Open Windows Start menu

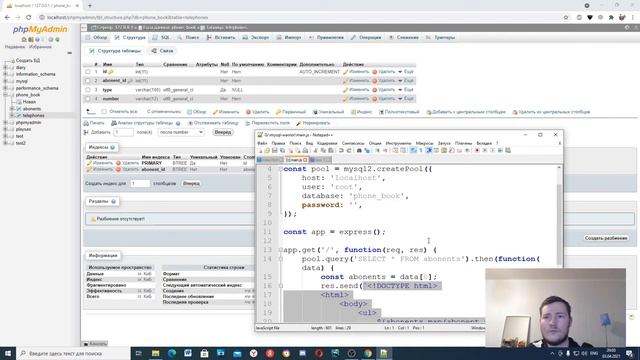tap(8, 353)
